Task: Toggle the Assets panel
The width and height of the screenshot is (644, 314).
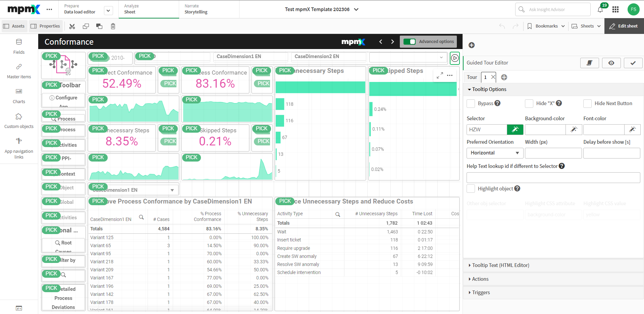Action: click(x=14, y=26)
